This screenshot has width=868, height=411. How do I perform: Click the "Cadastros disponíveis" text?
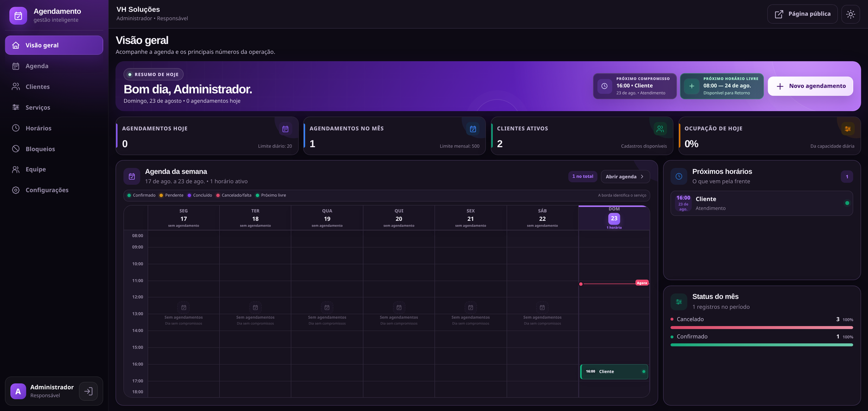click(x=644, y=146)
